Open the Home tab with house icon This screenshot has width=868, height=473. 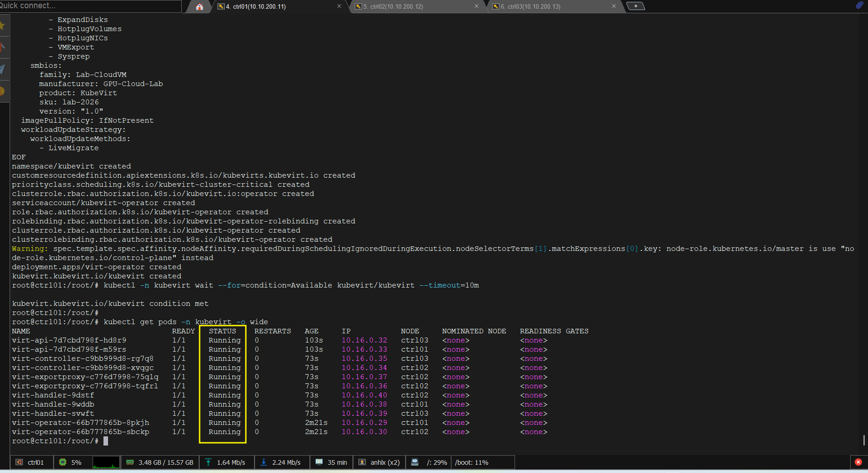pos(200,6)
